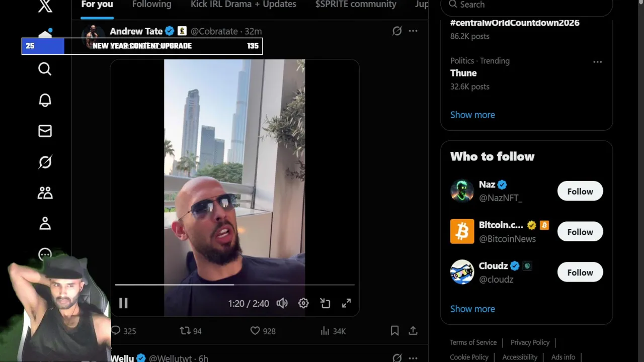
Task: Open more options on Andrew Tate post
Action: click(x=413, y=31)
